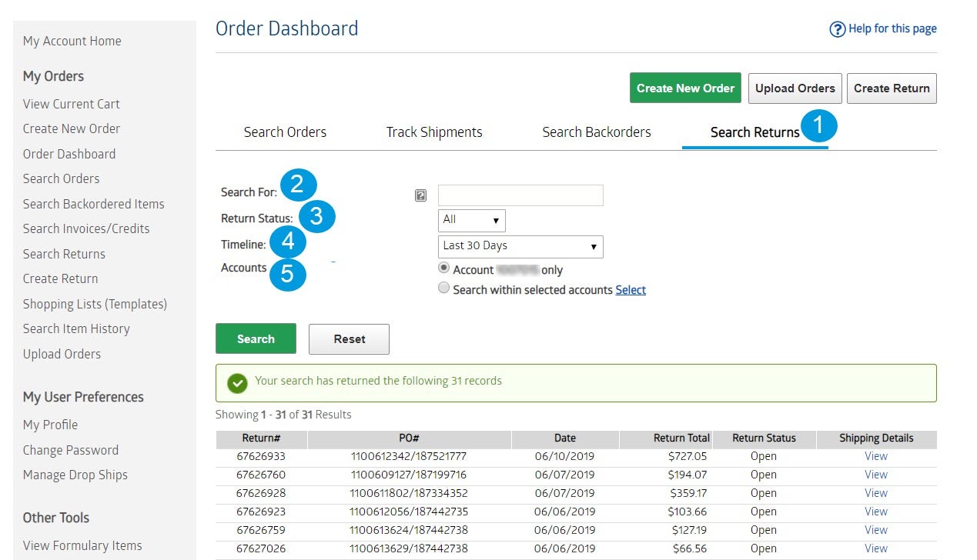
Task: Click the Search For text input field
Action: [x=520, y=195]
